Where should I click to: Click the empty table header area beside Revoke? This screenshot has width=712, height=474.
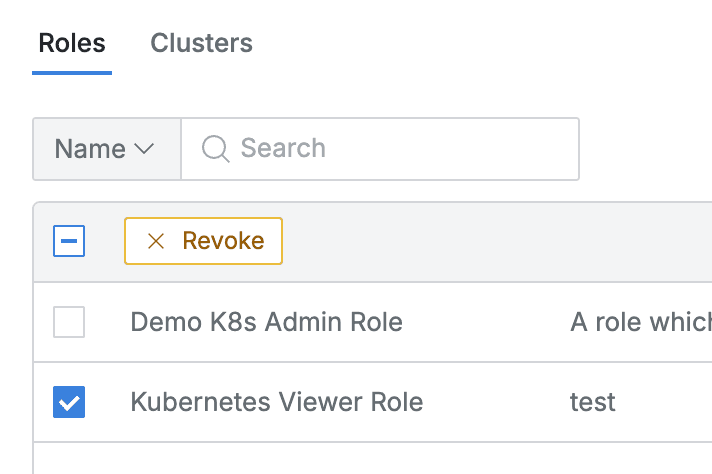point(490,241)
